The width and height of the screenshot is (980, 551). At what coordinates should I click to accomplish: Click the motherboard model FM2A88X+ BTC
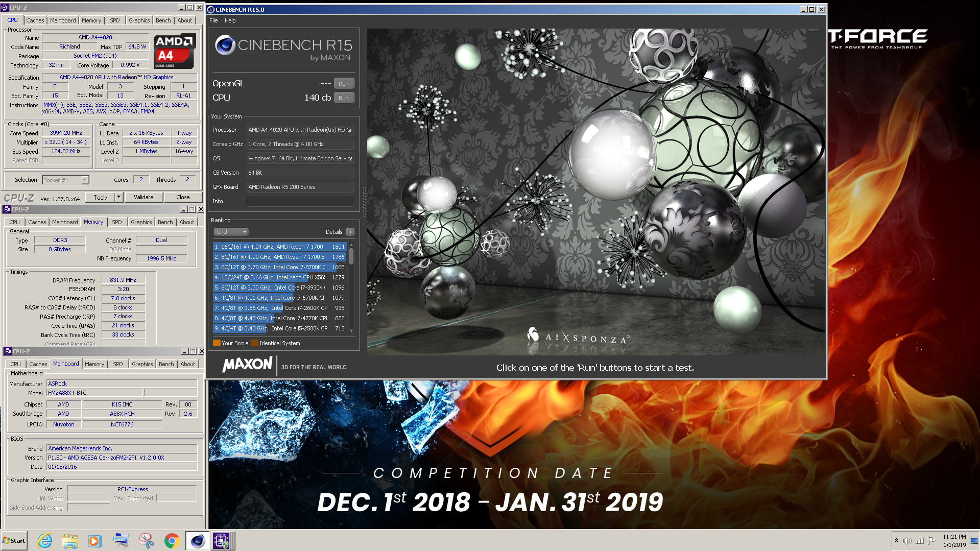coord(94,393)
